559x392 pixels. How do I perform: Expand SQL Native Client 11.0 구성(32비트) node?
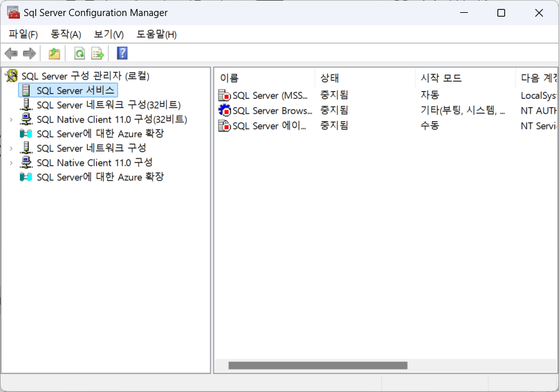(x=11, y=120)
